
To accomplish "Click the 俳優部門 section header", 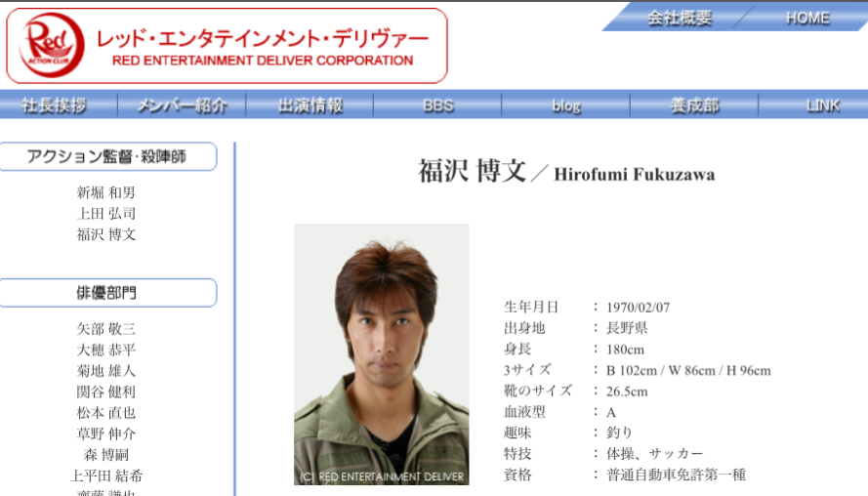I will point(107,293).
